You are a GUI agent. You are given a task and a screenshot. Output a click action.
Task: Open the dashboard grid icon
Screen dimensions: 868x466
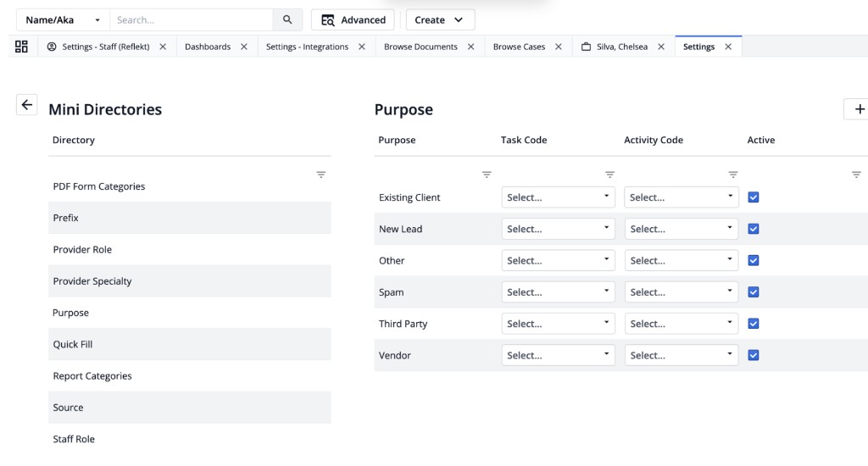pyautogui.click(x=21, y=47)
